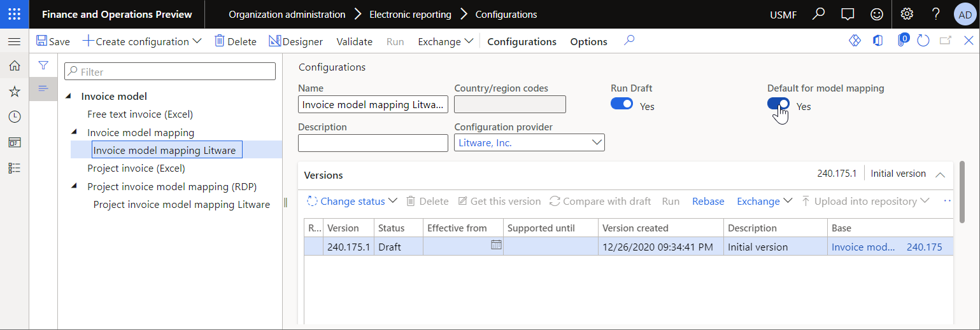
Task: Open the Exchange menu in action pane
Action: coord(446,41)
